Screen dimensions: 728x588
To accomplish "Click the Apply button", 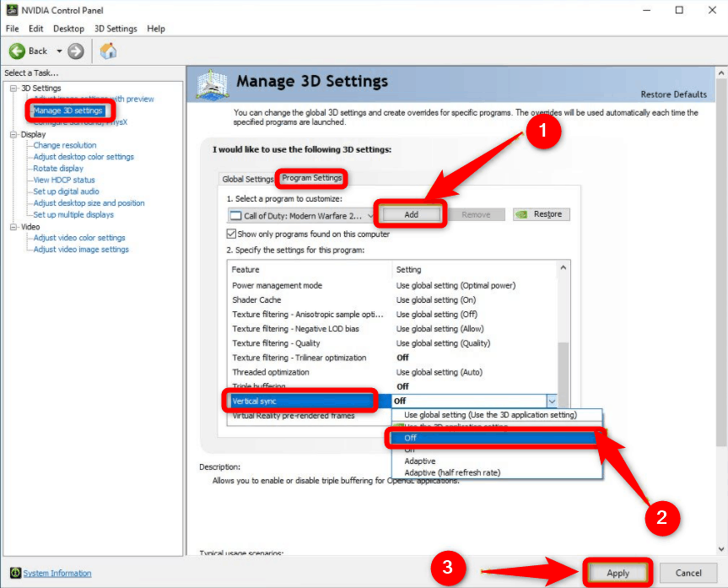I will point(617,573).
